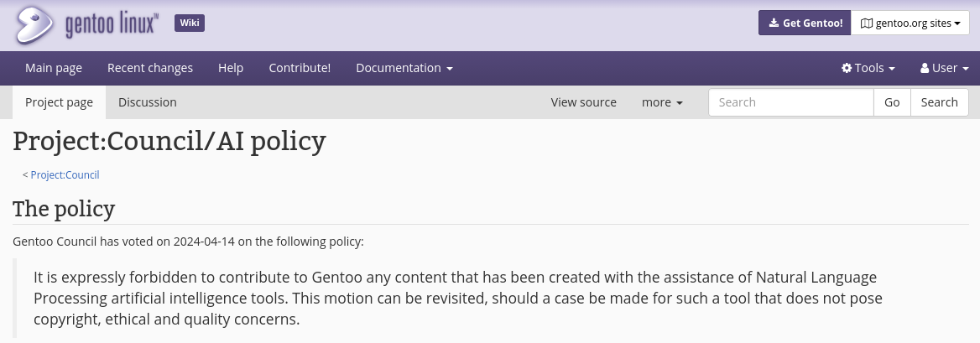Screen dimensions: 980x343
Task: Switch to the Discussion tab
Action: coord(148,102)
